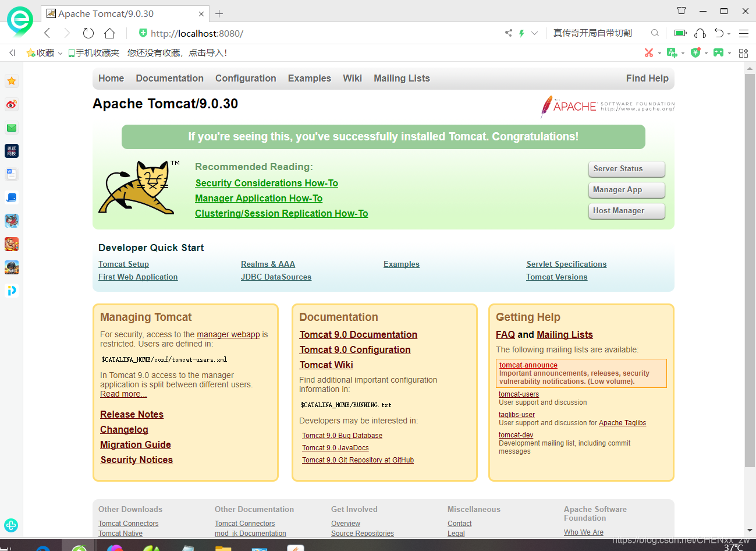Open the blue whale sidebar icon

(x=12, y=197)
